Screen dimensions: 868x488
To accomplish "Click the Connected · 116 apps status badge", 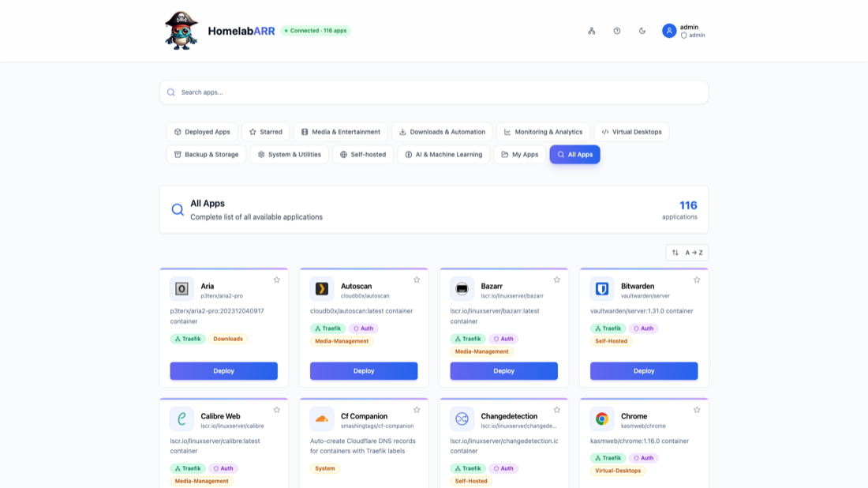I will click(316, 31).
